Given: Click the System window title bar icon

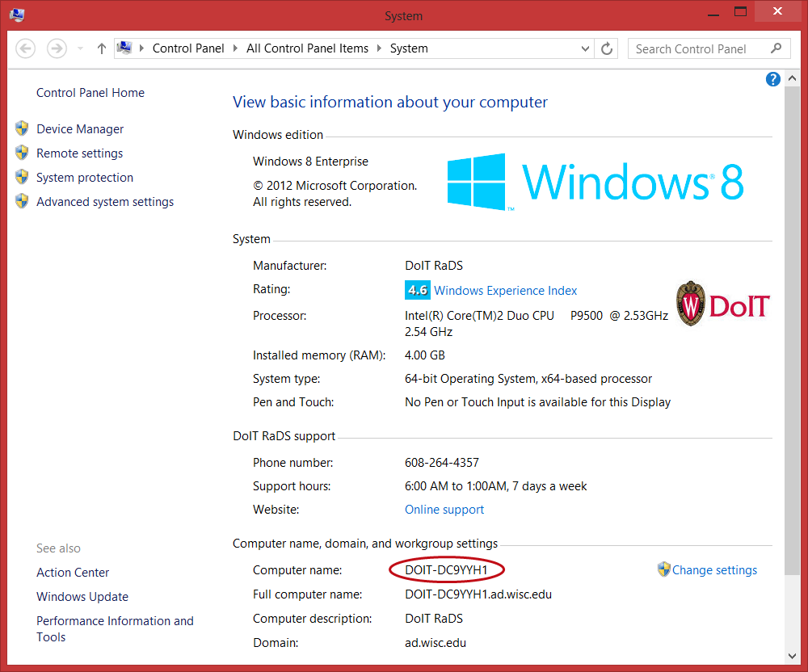Looking at the screenshot, I should (17, 15).
